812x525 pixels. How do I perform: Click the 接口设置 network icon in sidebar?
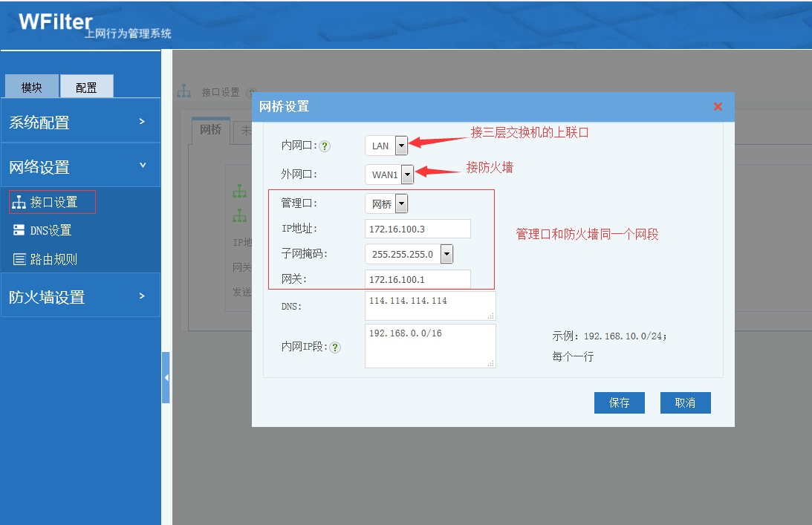[19, 202]
